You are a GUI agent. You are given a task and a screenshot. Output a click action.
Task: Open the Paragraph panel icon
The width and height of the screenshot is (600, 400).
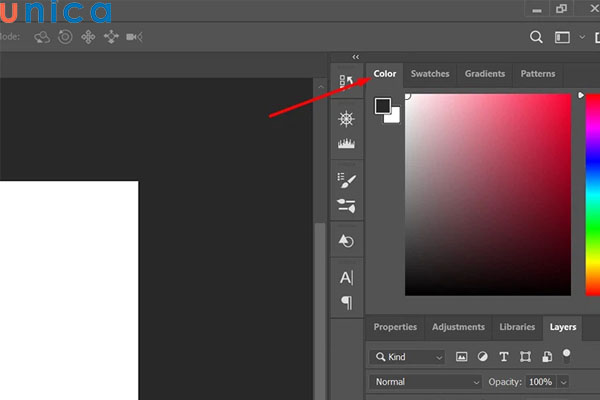pyautogui.click(x=346, y=301)
